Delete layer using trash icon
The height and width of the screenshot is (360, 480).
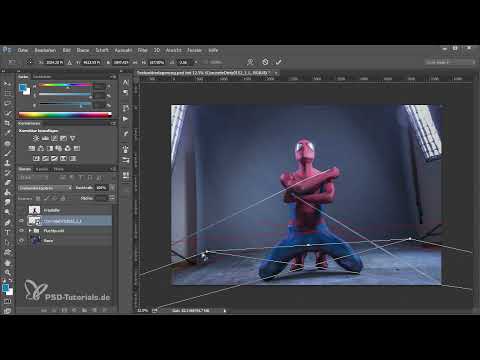pos(104,310)
